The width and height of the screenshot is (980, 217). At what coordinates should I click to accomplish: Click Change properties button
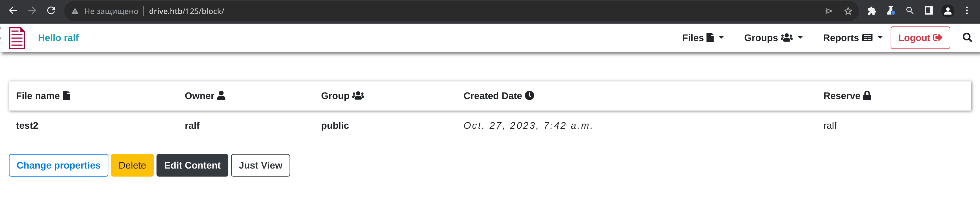click(59, 165)
